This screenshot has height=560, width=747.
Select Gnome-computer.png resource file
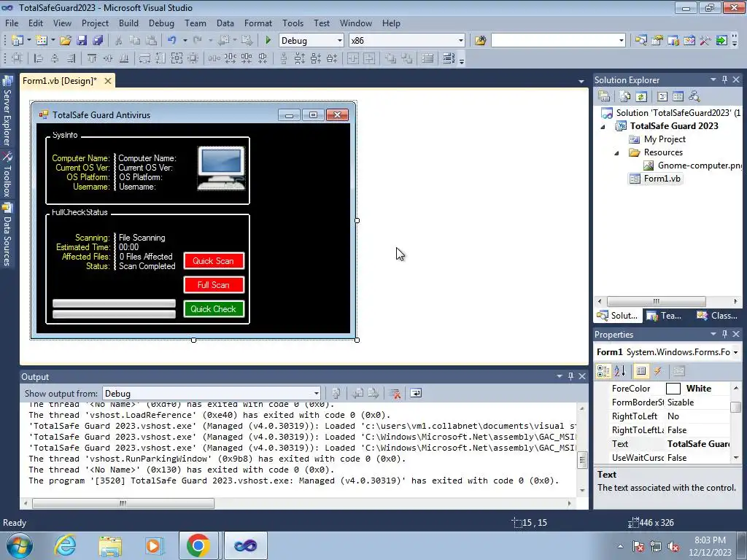[x=693, y=166]
